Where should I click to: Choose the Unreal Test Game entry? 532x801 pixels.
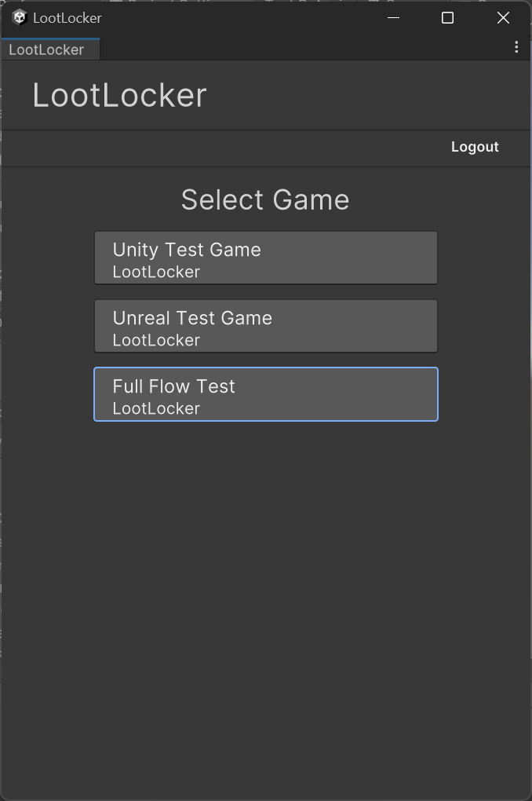click(x=266, y=326)
